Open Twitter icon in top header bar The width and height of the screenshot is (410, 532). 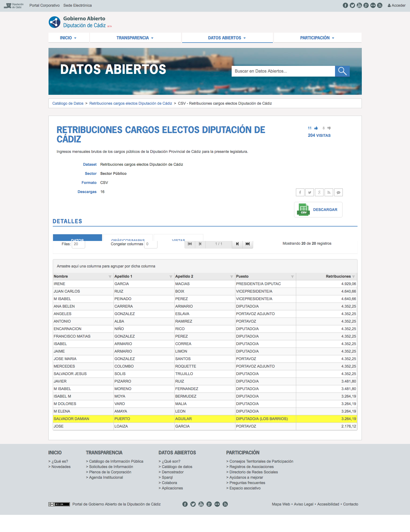tap(352, 5)
